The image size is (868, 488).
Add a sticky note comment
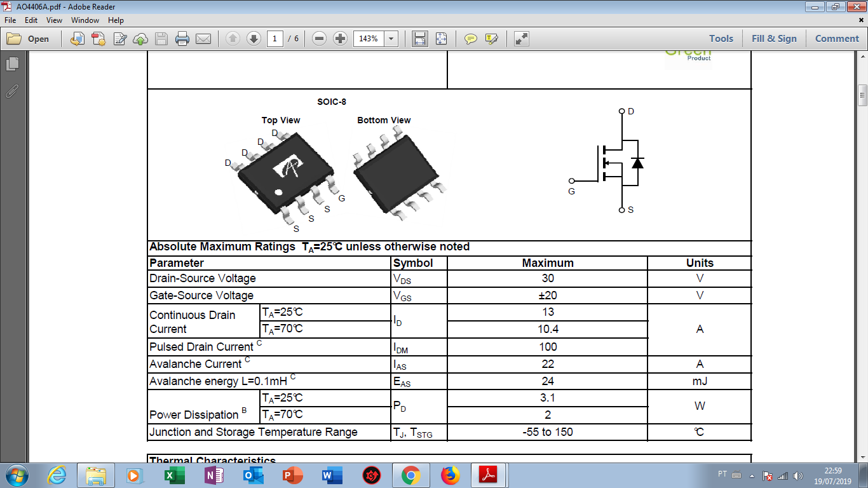(x=470, y=39)
